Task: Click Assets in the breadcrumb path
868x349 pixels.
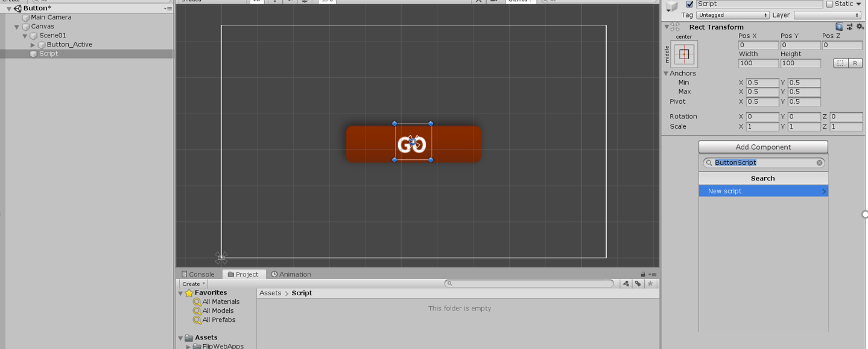Action: click(270, 293)
